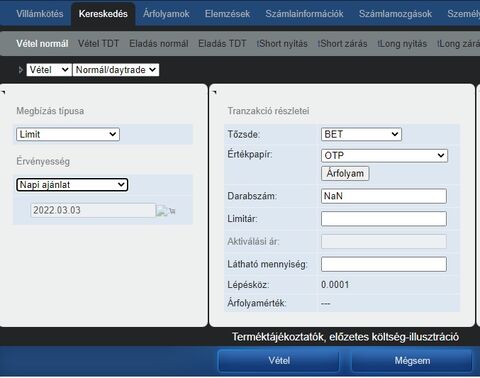
Task: Choose Eladás normál submenu item
Action: pos(159,44)
